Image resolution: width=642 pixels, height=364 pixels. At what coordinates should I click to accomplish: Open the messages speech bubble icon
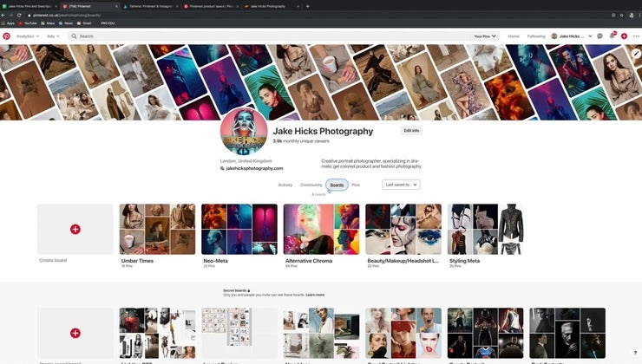coord(599,36)
